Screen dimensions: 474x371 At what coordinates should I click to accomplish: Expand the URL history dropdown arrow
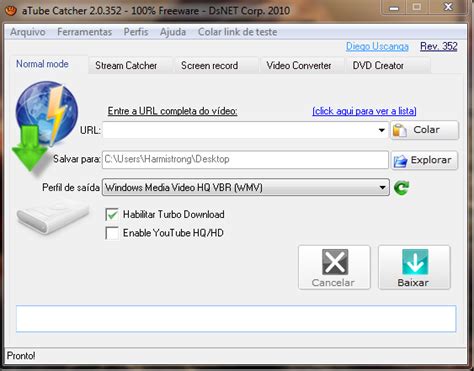pos(382,130)
